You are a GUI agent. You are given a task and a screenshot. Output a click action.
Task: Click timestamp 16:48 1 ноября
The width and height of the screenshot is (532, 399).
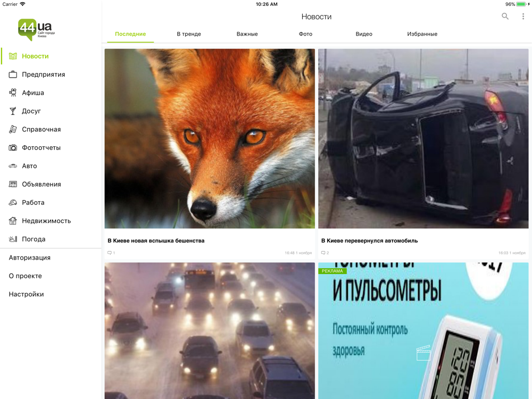point(298,253)
